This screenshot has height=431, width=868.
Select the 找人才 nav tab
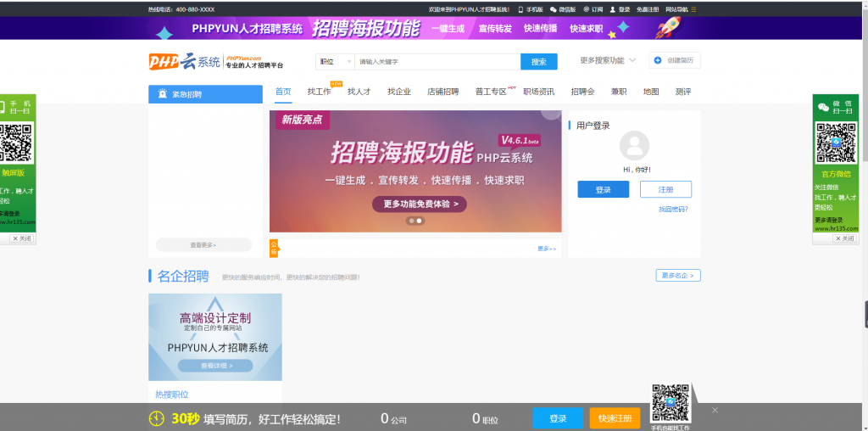click(359, 92)
